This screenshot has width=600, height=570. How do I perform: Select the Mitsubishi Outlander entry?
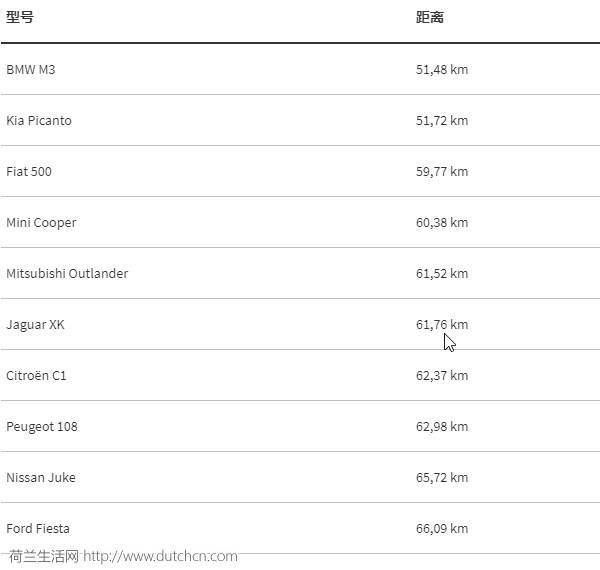tap(67, 274)
